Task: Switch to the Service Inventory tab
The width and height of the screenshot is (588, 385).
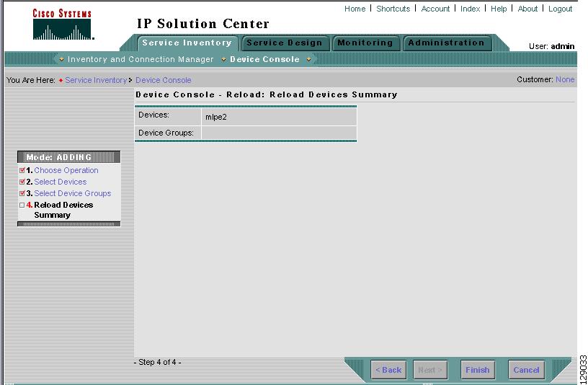Action: pos(187,43)
